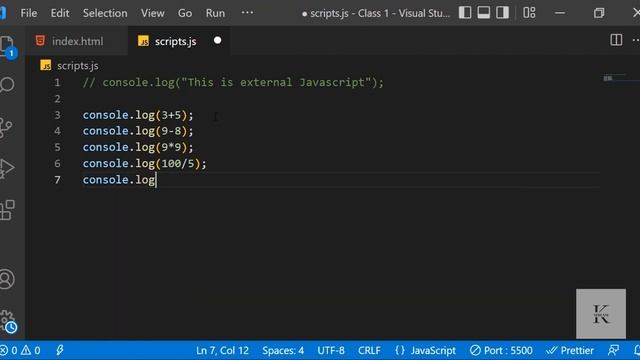
Task: Click the JS icon on scripts.js tab
Action: (x=143, y=41)
